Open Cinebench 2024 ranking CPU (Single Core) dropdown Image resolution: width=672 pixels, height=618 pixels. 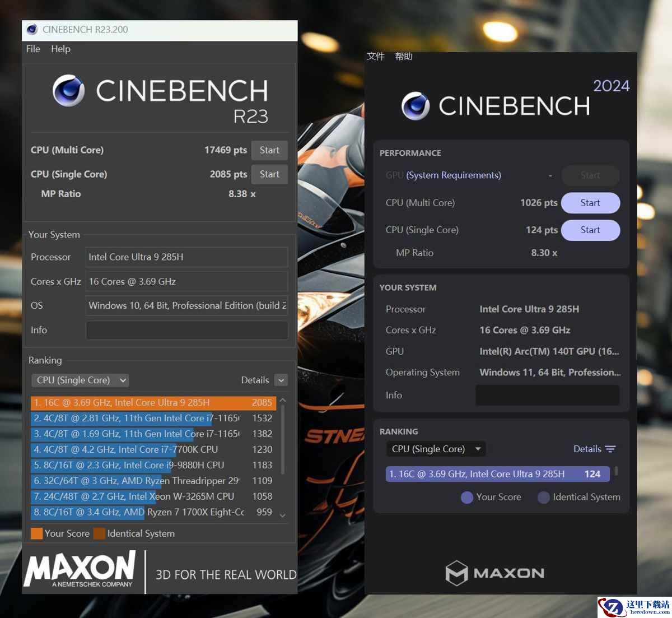[436, 449]
